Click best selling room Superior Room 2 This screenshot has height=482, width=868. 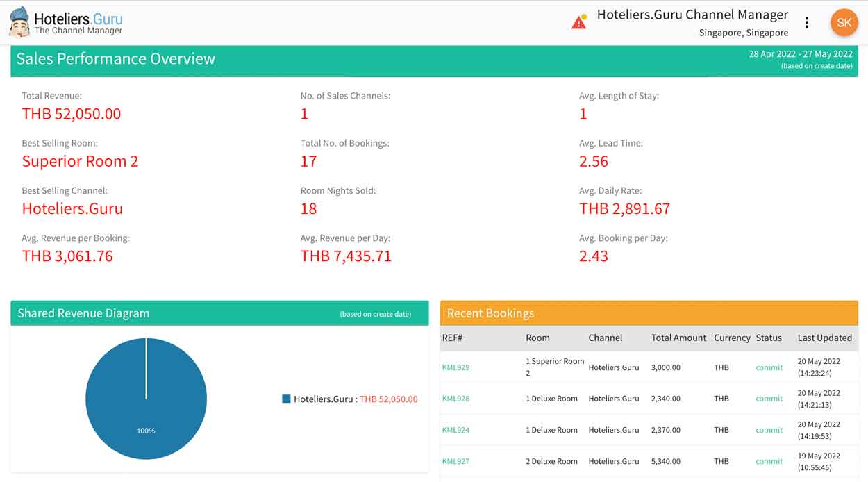(80, 161)
